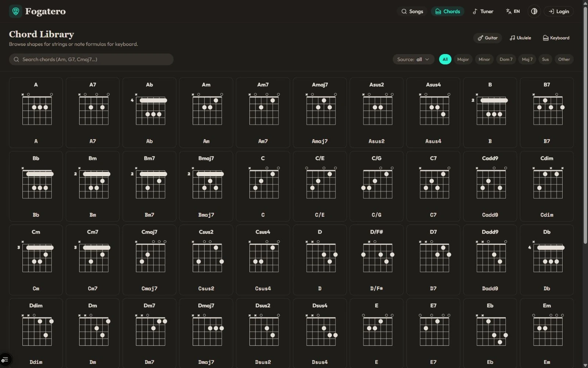Switch instrument to Ukulele
The width and height of the screenshot is (588, 368).
click(520, 38)
